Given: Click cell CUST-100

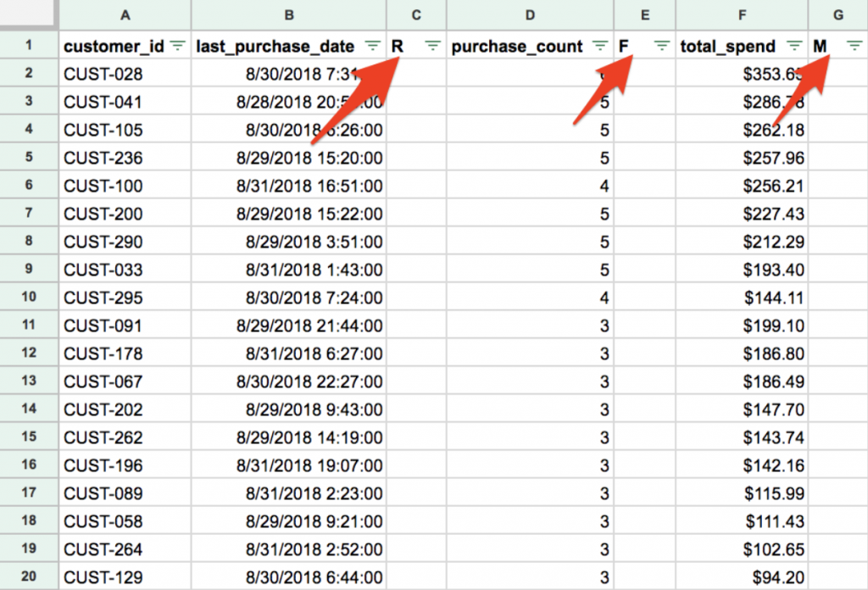Looking at the screenshot, I should (125, 186).
